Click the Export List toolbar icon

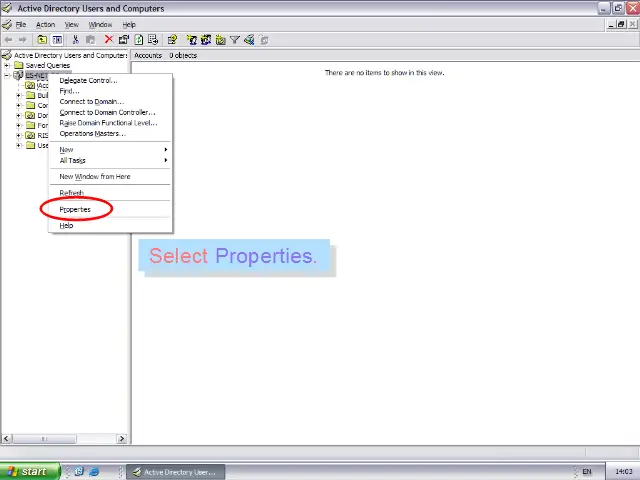tap(153, 40)
